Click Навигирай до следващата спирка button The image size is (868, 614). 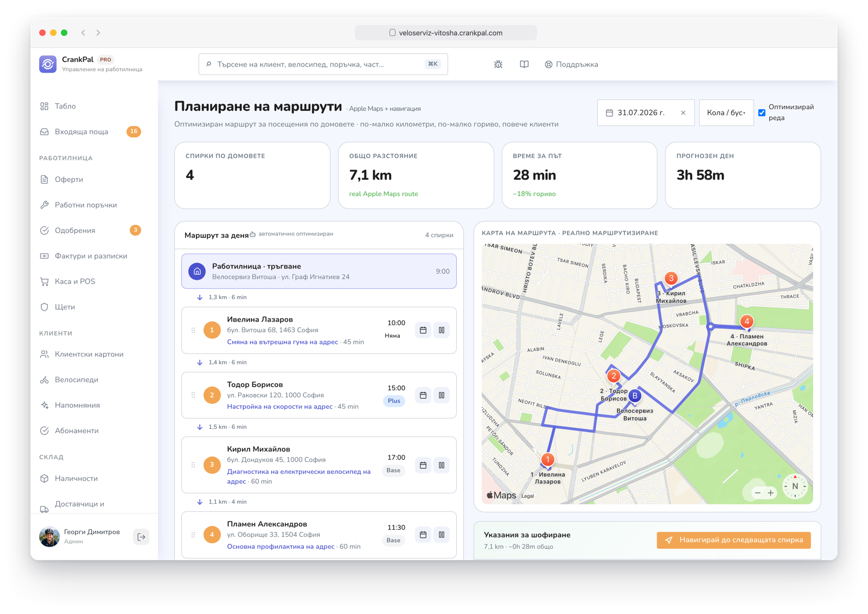733,540
